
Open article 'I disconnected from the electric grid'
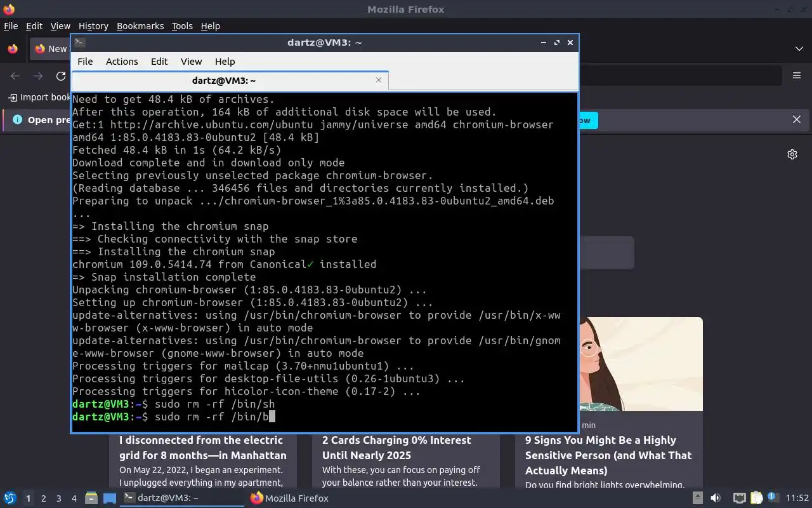(203, 448)
